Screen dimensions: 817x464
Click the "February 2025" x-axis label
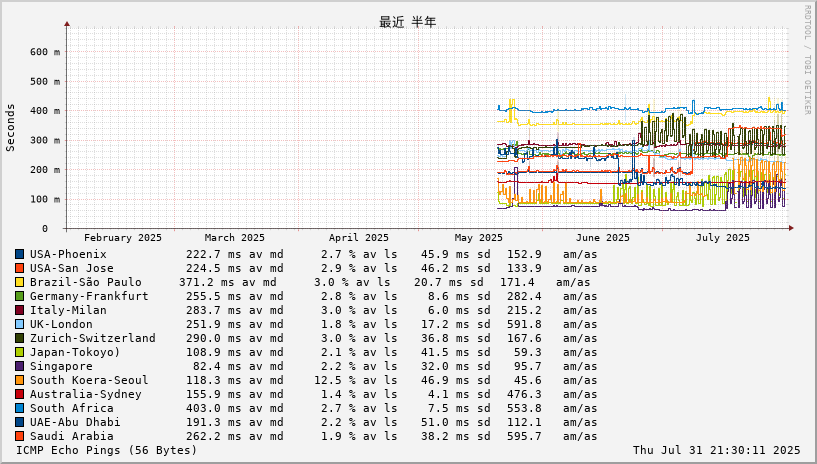point(123,238)
